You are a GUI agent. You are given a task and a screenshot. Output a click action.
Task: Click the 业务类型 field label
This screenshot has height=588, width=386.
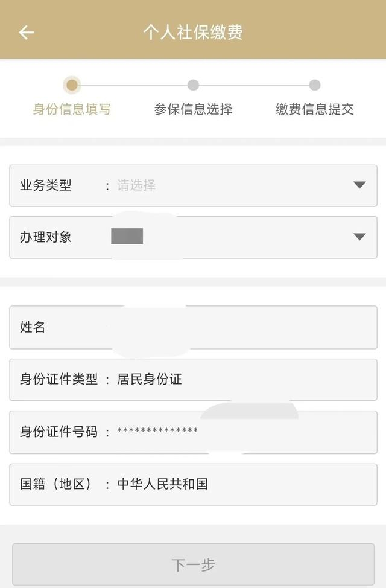pos(46,185)
